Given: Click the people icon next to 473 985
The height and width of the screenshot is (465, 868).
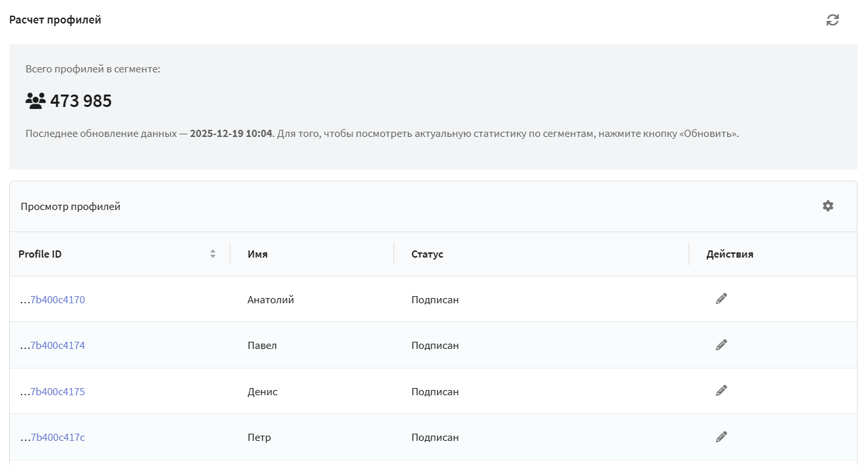Looking at the screenshot, I should click(x=35, y=100).
